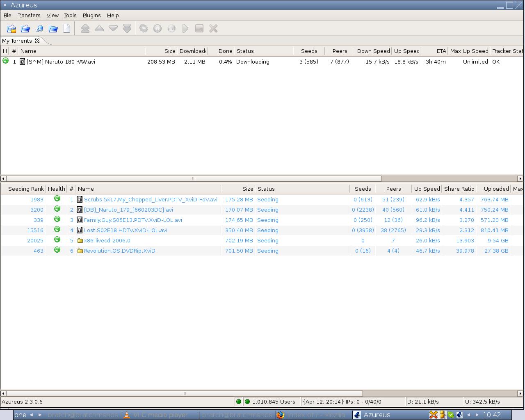Sort seeding list by Share Ratio header
This screenshot has width=525, height=420.
459,189
